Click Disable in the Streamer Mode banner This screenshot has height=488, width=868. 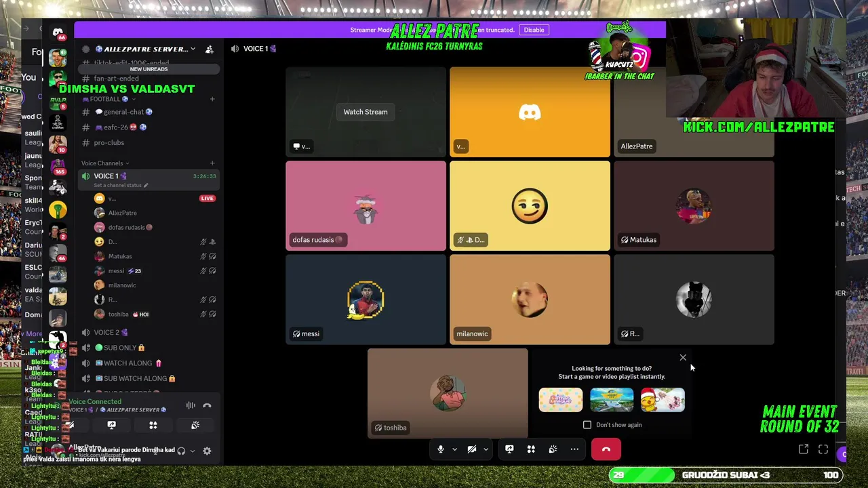(x=534, y=30)
